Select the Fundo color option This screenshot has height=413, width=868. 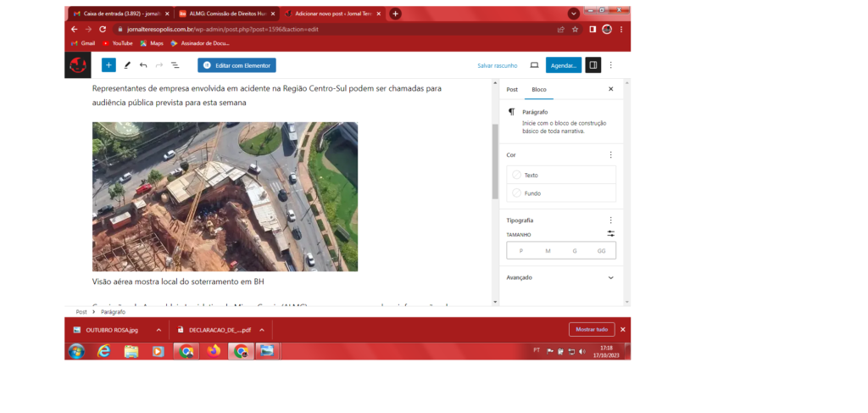(561, 193)
